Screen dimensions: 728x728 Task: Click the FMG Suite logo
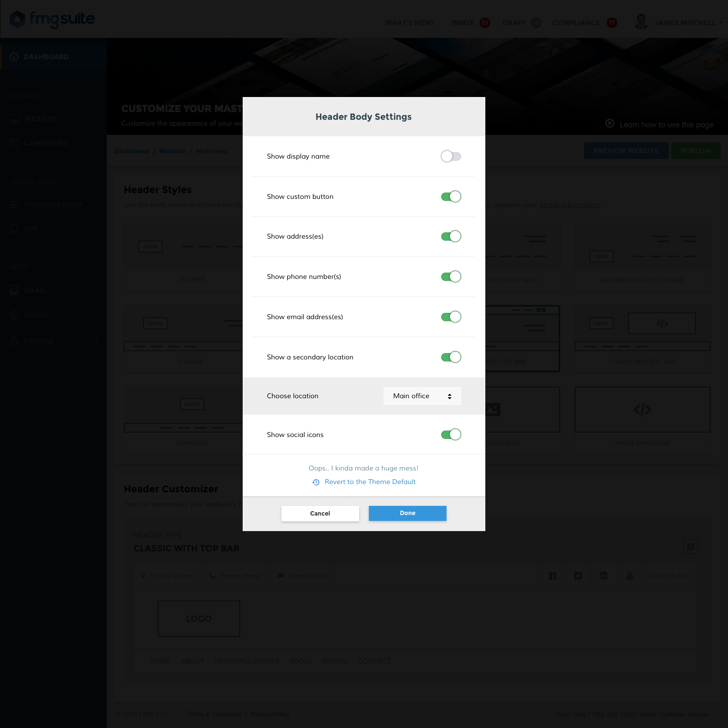52,19
